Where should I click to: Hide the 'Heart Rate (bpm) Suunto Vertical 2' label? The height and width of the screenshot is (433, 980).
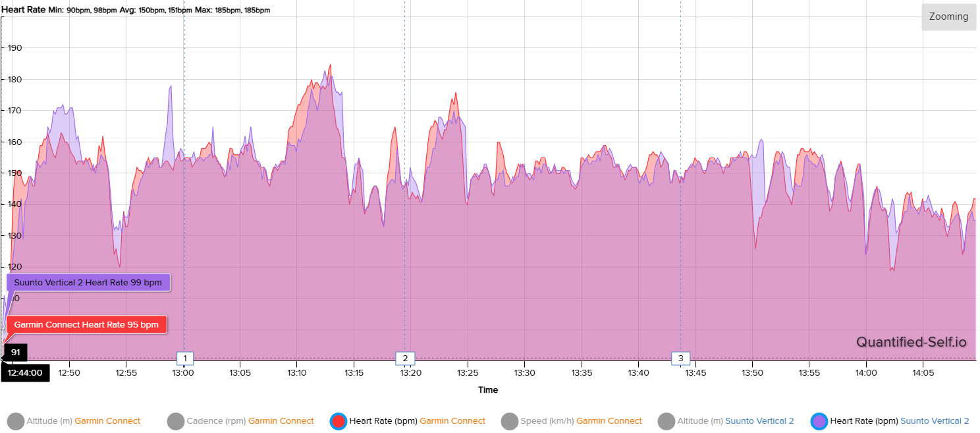(899, 421)
